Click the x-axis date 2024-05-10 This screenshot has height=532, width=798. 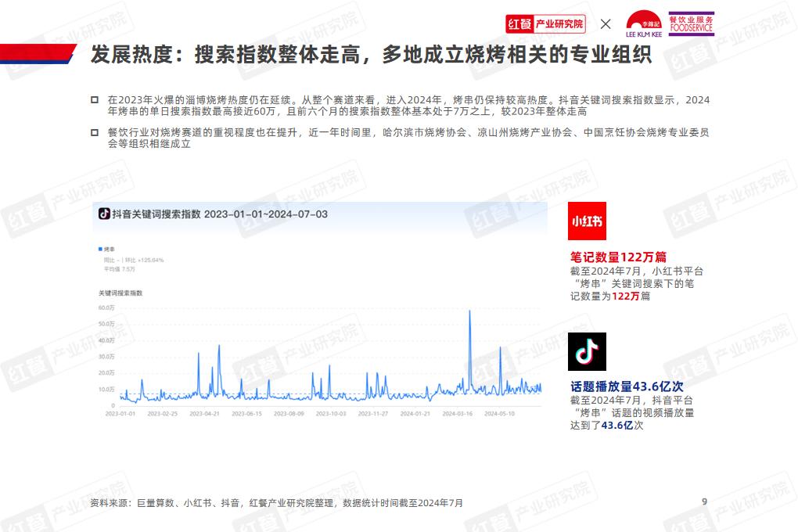(500, 414)
